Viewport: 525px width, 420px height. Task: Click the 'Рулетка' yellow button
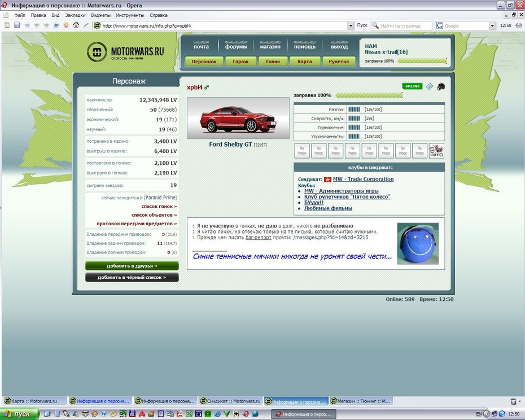coord(339,62)
